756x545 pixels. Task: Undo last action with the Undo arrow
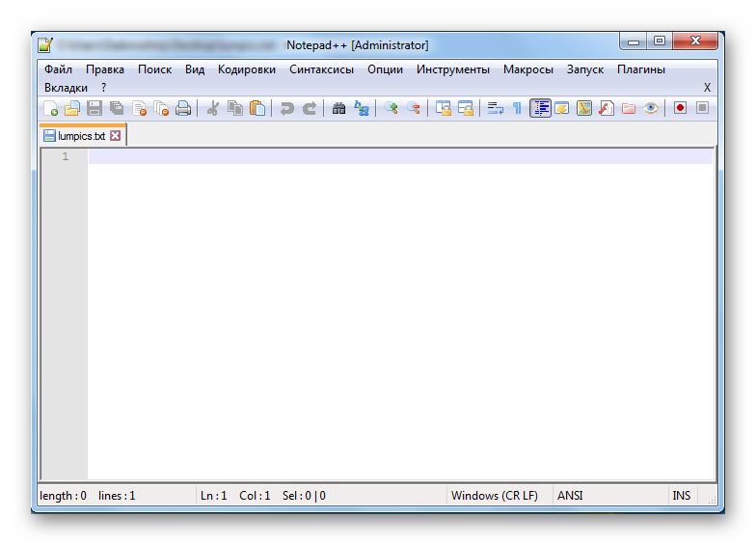tap(287, 108)
